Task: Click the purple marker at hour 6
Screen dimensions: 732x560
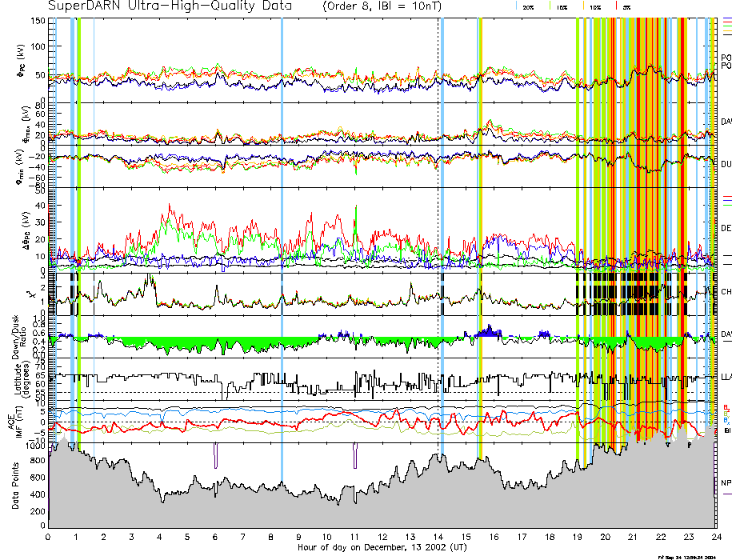Action: (x=215, y=456)
